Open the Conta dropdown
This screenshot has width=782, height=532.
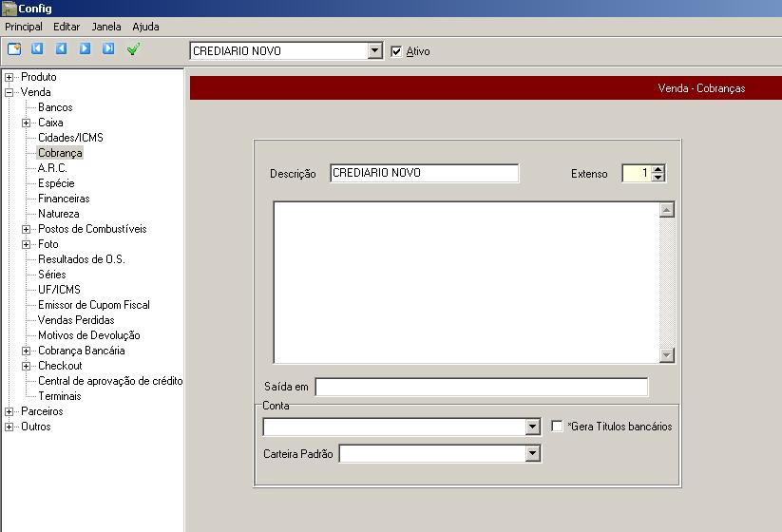coord(533,427)
